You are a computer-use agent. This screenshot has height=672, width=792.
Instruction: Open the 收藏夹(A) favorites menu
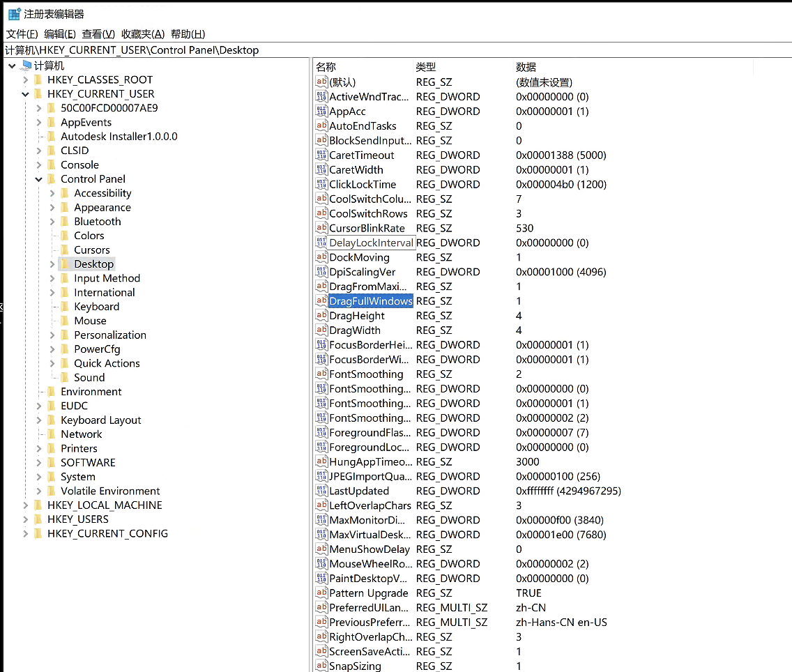[x=142, y=34]
